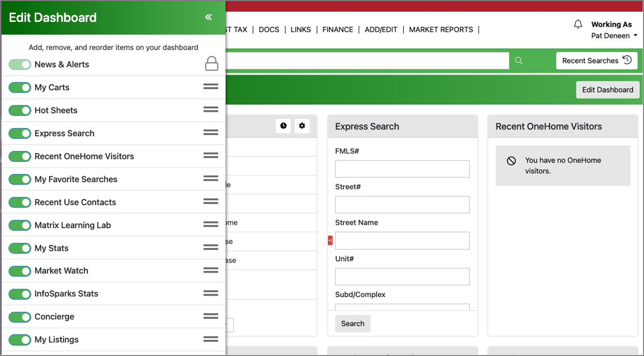Open the ADD/EDIT menu

pos(381,29)
